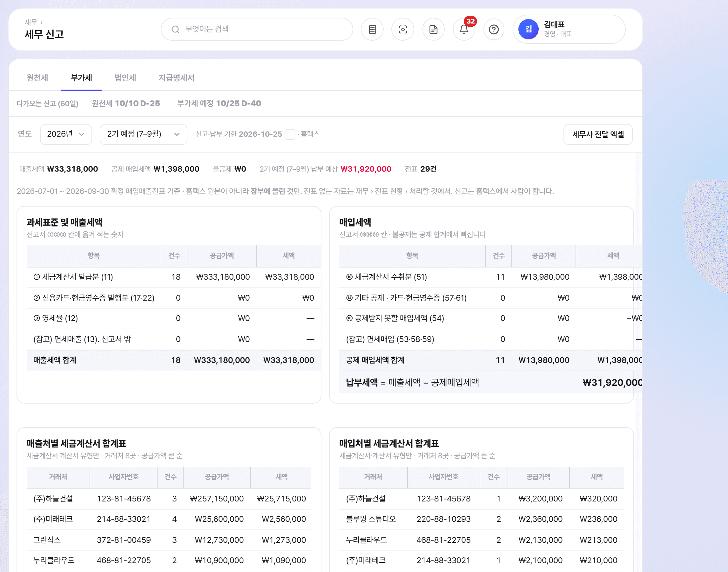Click (주)하늘건설 in 매입처별 table
The height and width of the screenshot is (572, 728).
366,499
